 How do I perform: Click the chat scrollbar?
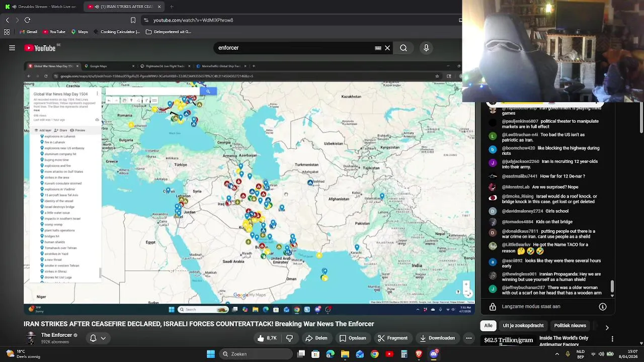[x=612, y=286]
